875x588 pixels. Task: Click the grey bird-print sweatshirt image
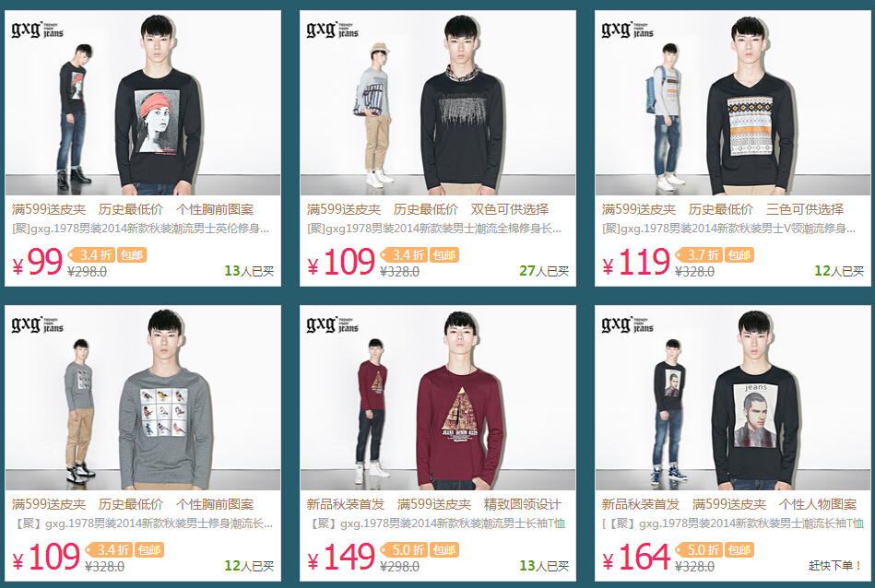click(x=143, y=398)
